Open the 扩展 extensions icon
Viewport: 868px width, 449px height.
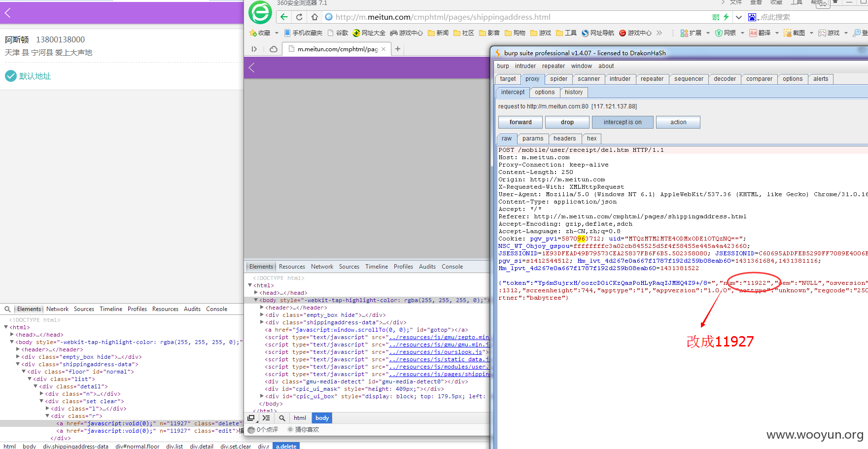tap(684, 33)
